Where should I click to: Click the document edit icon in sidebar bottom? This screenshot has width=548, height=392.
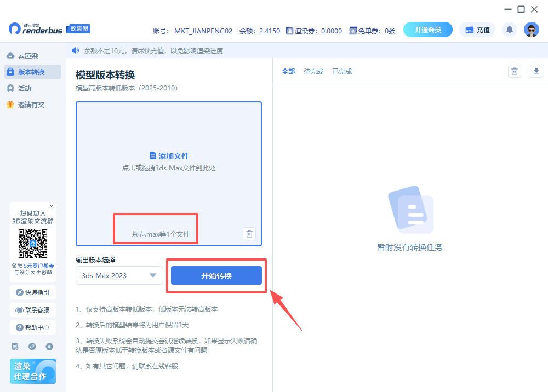(15, 347)
